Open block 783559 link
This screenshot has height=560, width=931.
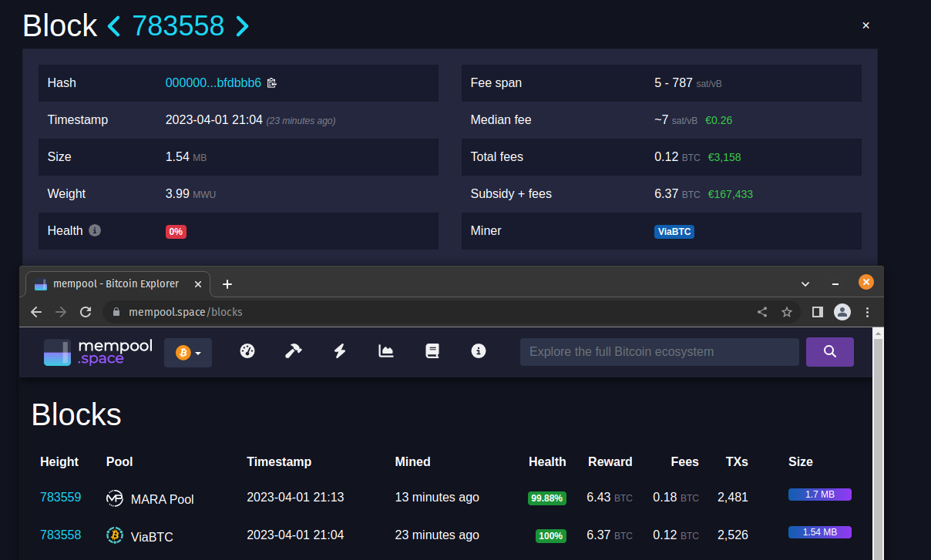point(60,497)
